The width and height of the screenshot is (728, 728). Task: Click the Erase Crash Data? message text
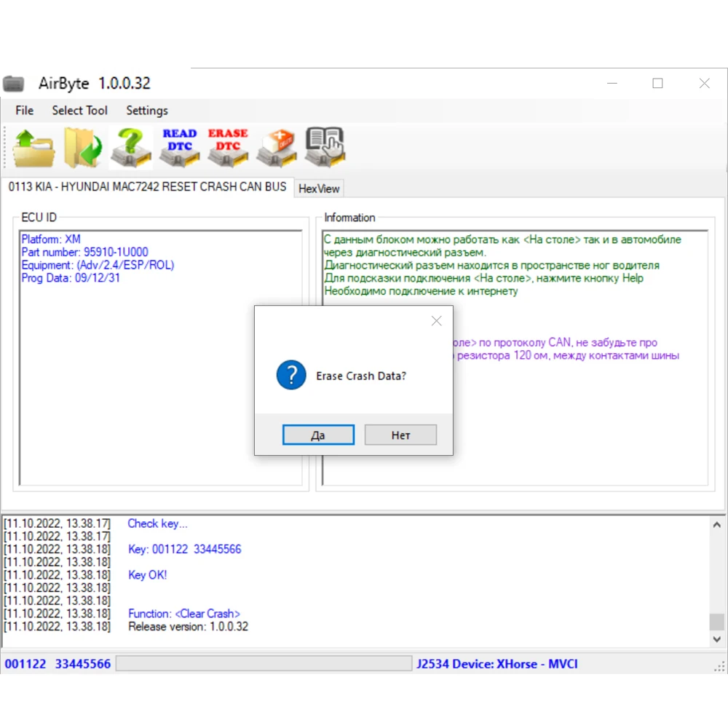point(361,376)
